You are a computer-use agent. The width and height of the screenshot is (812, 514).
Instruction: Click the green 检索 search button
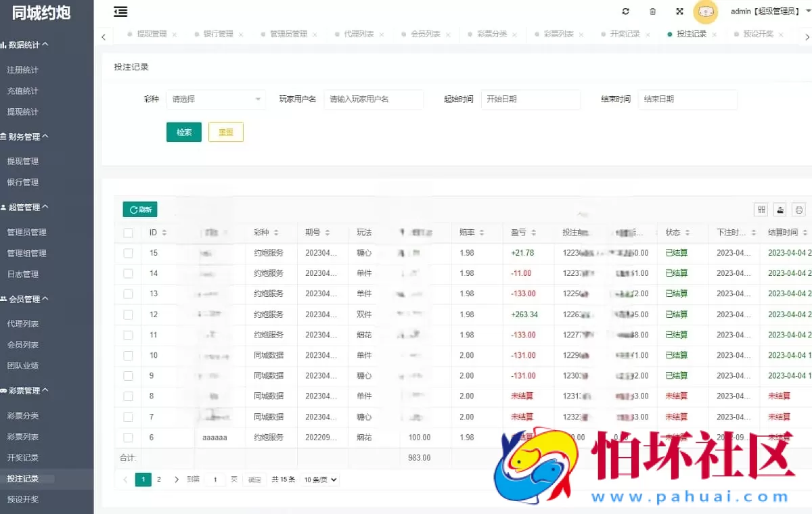[183, 132]
